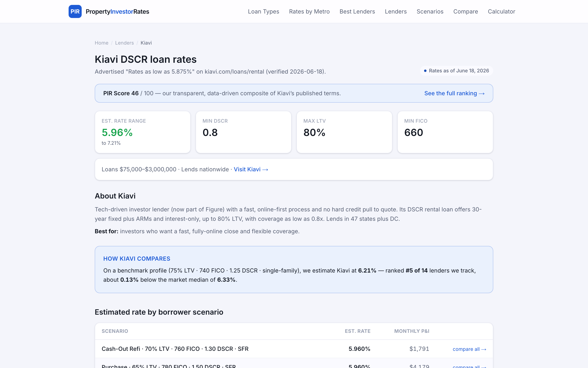Click the Loans $75,000–$3,000,000 text

tap(139, 169)
